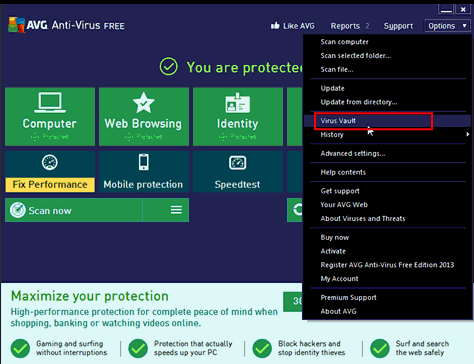Click the partially hidden update refresh icon
The height and width of the screenshot is (364, 474).
click(x=297, y=210)
